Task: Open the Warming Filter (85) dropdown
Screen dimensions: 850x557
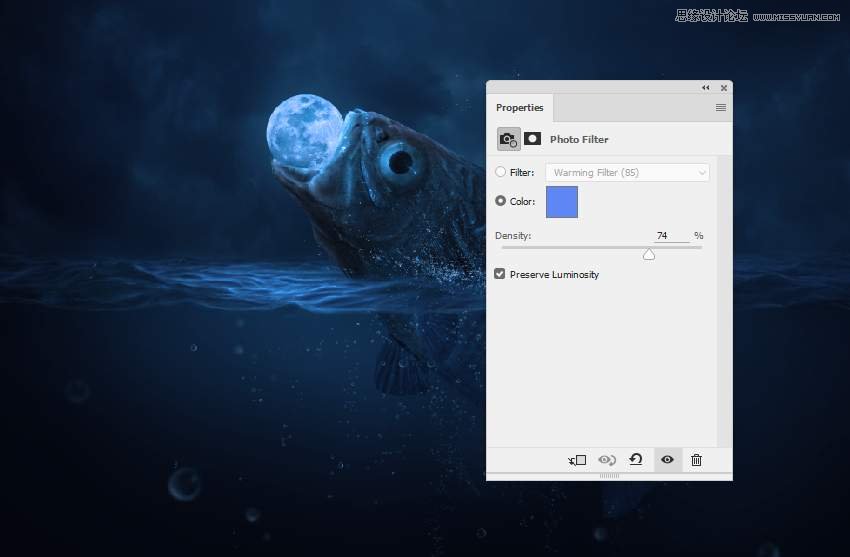Action: tap(627, 173)
